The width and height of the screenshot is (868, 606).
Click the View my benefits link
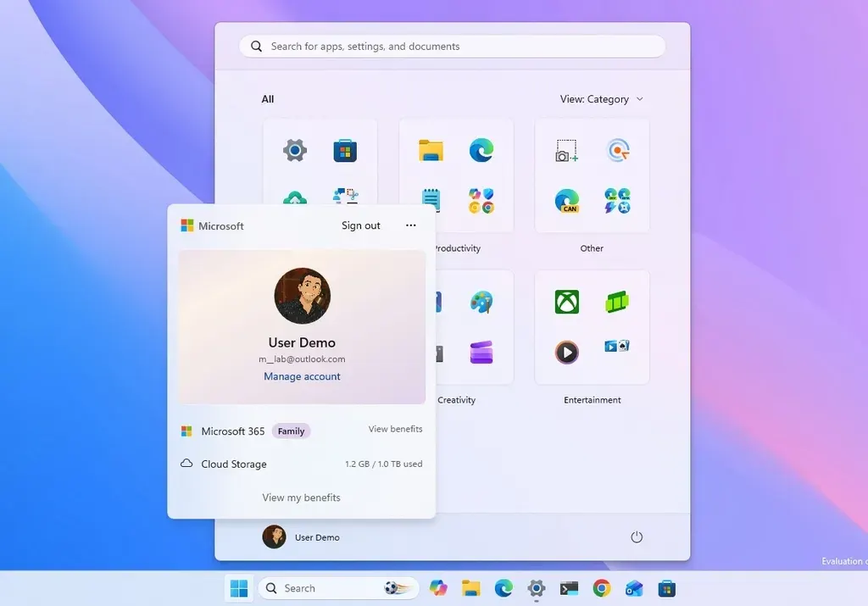coord(301,498)
